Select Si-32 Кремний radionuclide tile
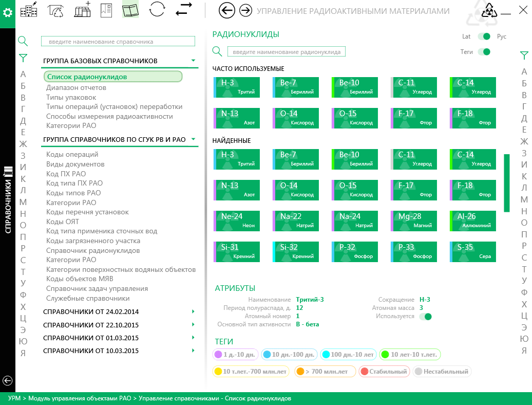The width and height of the screenshot is (532, 405). point(296,252)
